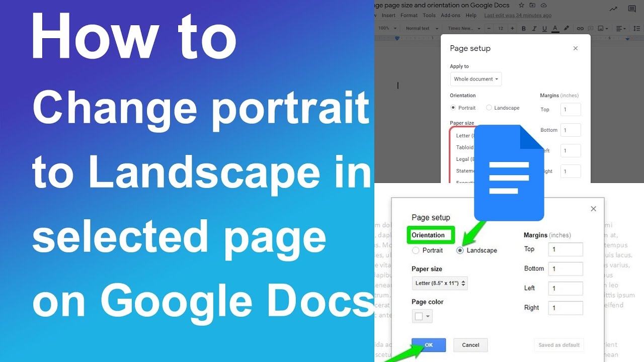Click the document title text
Screen dimensions: 644x362
tap(442, 5)
